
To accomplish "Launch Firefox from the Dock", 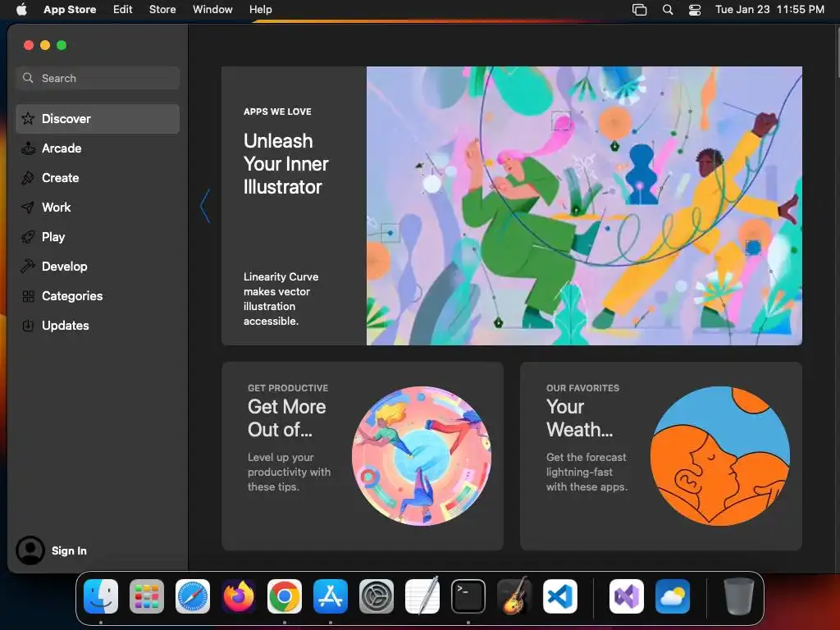I will (239, 596).
